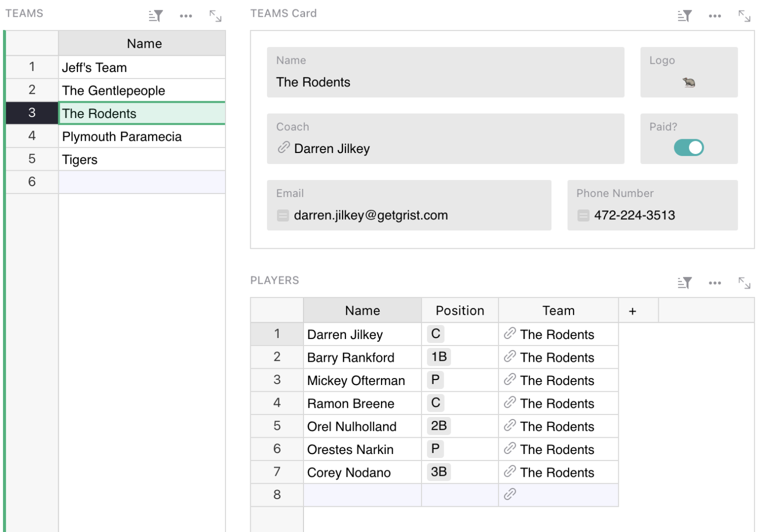Viewport: 760px width, 532px height.
Task: Click link icon beside Coach Darren Jilkey
Action: 283,147
